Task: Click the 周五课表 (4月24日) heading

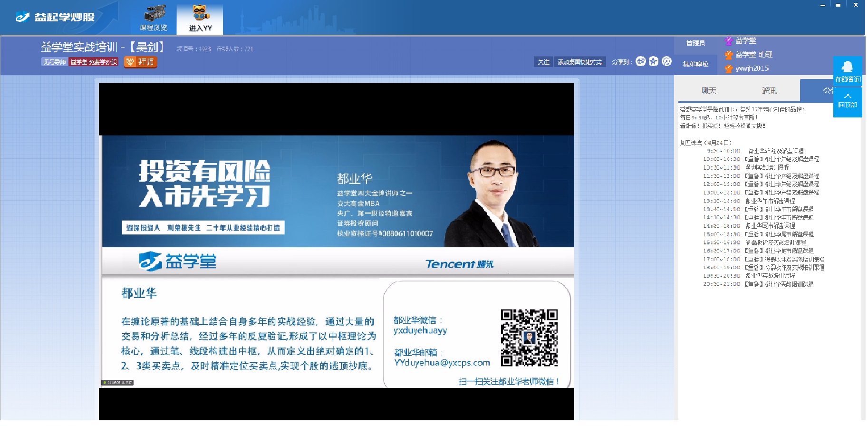Action: click(705, 143)
